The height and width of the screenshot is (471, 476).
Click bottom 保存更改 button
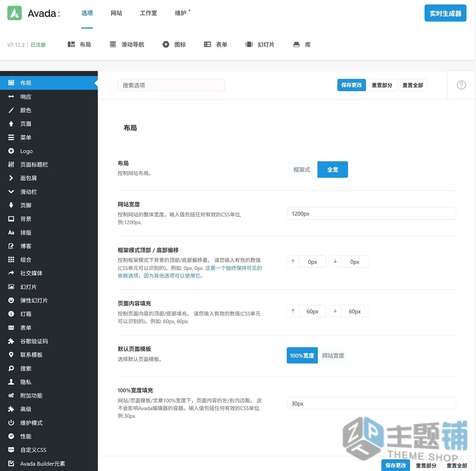pos(396,465)
